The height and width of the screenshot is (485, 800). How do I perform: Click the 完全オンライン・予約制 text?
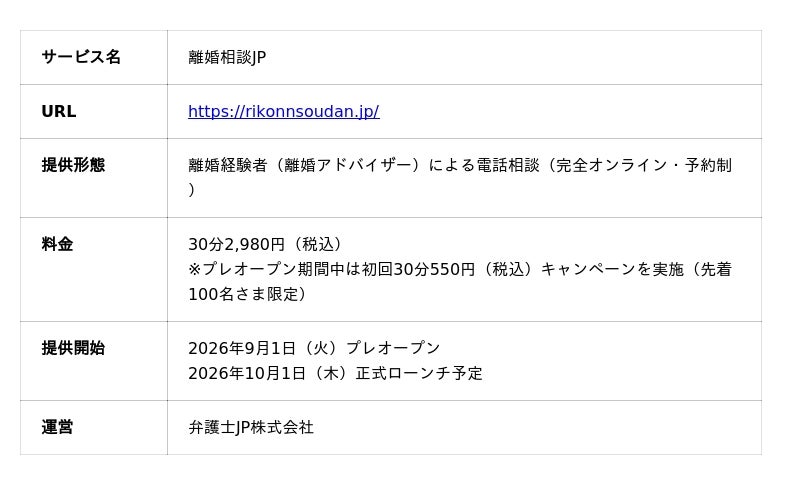click(x=644, y=165)
